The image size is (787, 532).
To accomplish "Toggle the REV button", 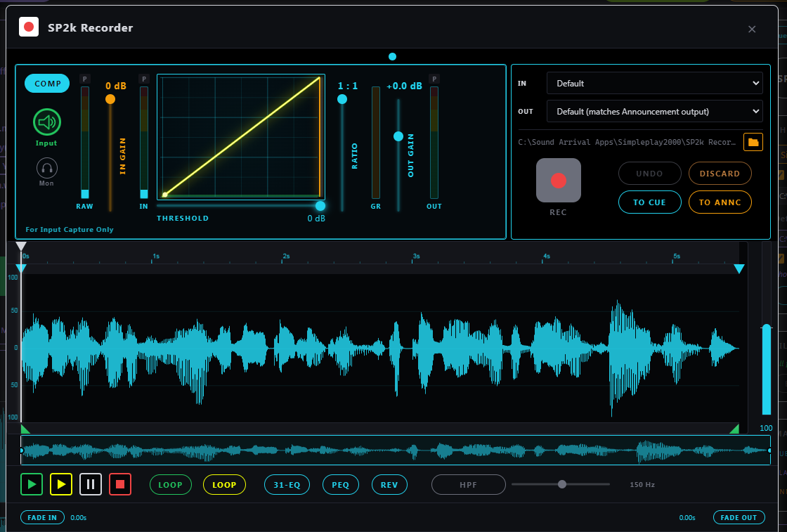I will 389,485.
